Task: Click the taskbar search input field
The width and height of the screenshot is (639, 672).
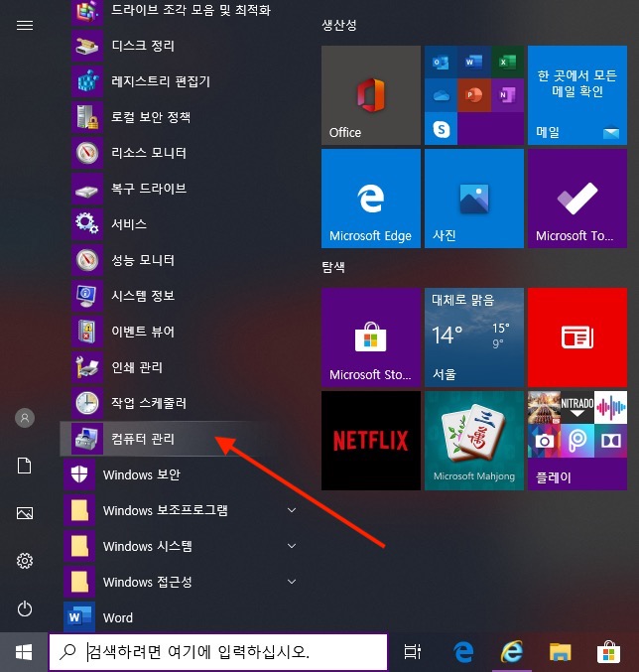Action: tap(218, 652)
